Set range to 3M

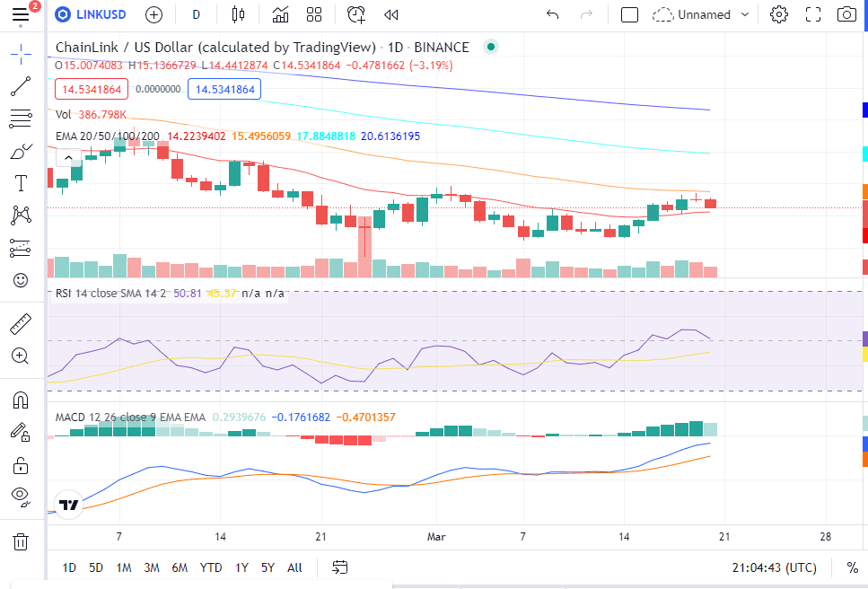[152, 567]
